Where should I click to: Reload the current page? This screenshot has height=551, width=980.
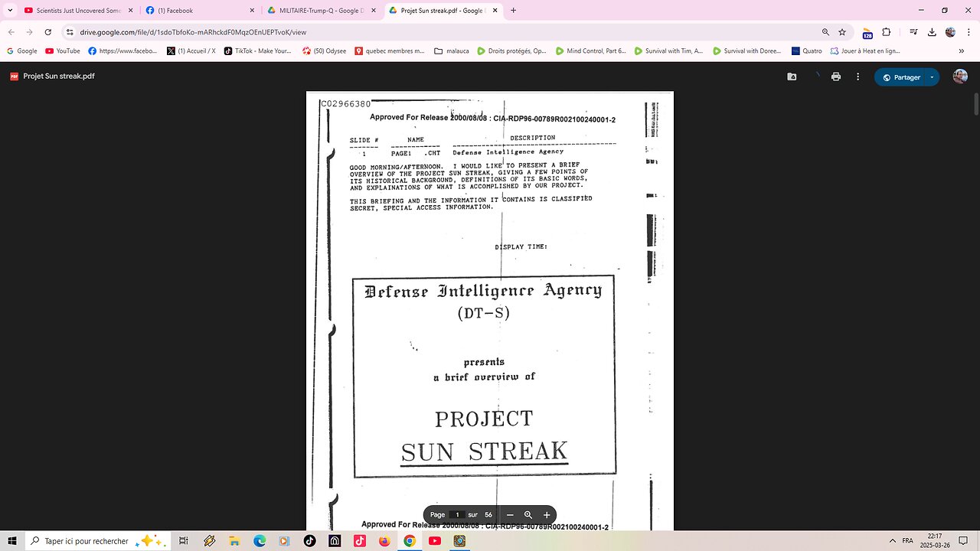pyautogui.click(x=48, y=32)
